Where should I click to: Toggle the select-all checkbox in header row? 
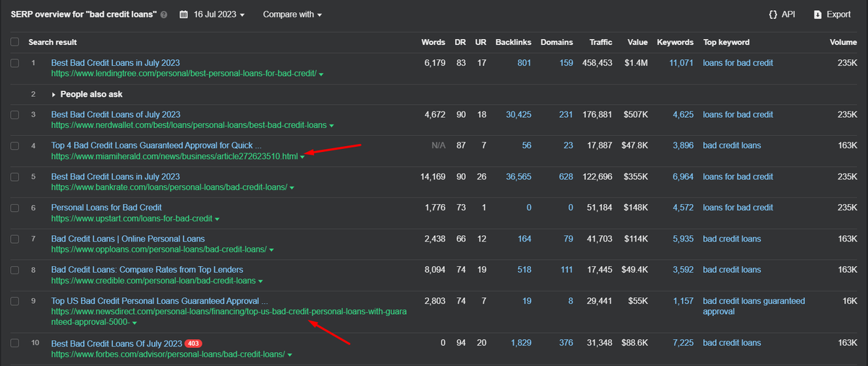(15, 42)
